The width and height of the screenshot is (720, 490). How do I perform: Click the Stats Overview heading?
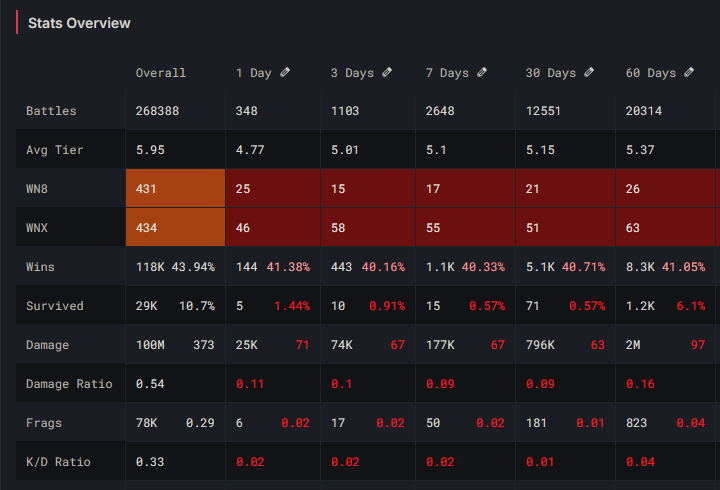79,23
